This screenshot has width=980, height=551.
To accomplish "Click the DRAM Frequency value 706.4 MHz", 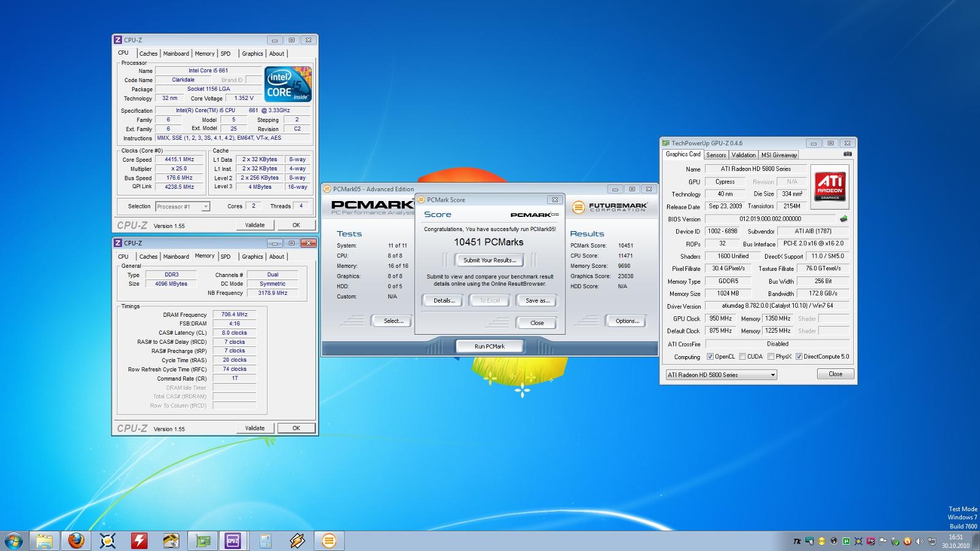I will pos(234,314).
